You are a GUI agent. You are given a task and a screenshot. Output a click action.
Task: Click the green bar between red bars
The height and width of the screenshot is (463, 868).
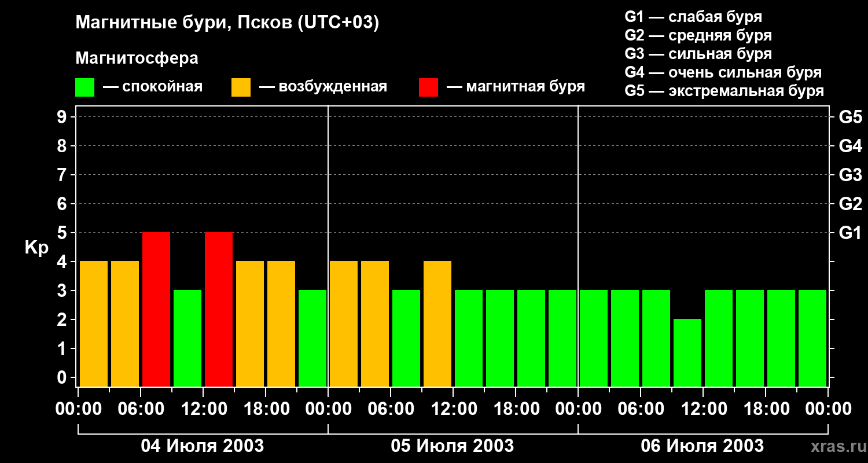pos(187,338)
